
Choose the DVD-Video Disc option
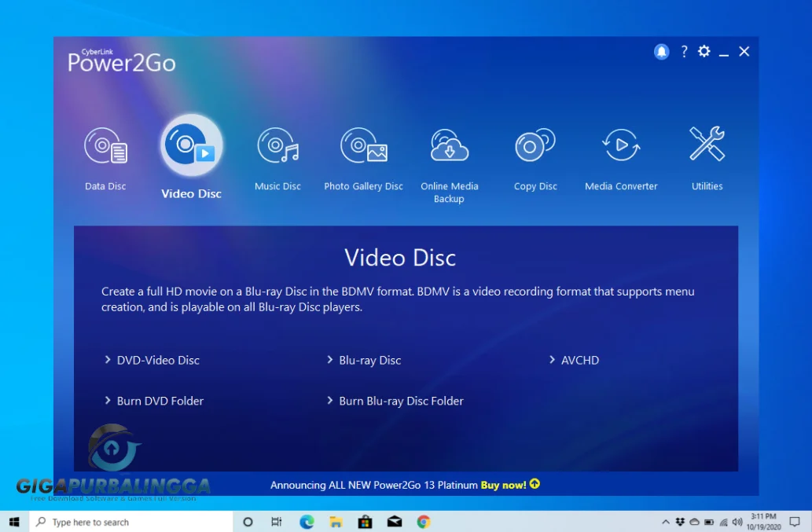(158, 360)
